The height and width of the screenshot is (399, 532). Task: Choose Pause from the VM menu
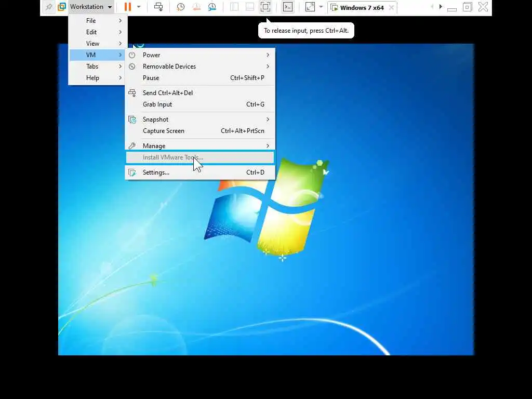click(x=200, y=78)
